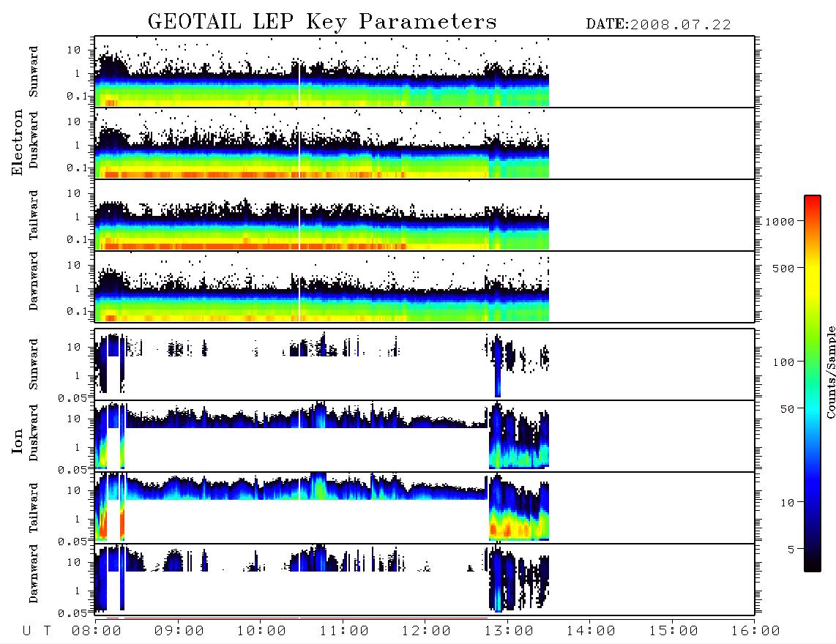Select the Ion Tailward panel label
This screenshot has width=836, height=644.
(x=34, y=508)
